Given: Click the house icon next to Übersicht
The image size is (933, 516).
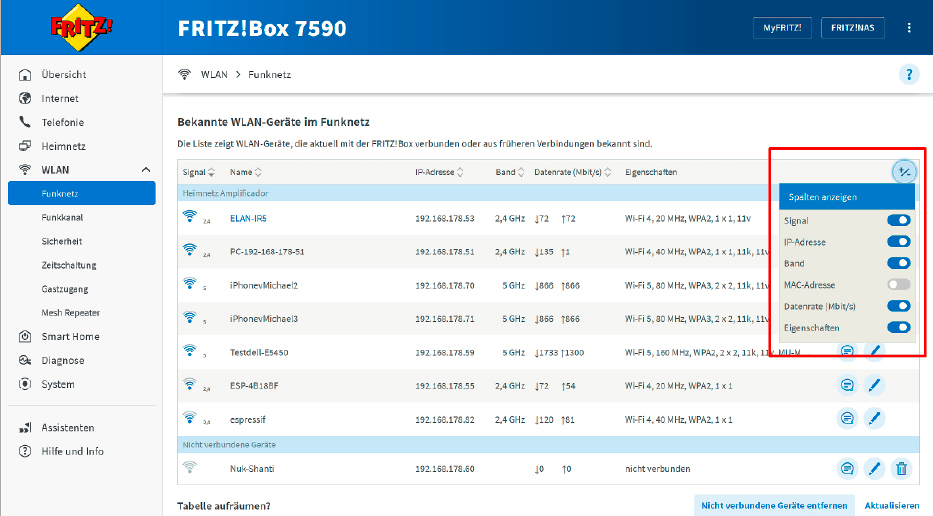Looking at the screenshot, I should (x=25, y=74).
